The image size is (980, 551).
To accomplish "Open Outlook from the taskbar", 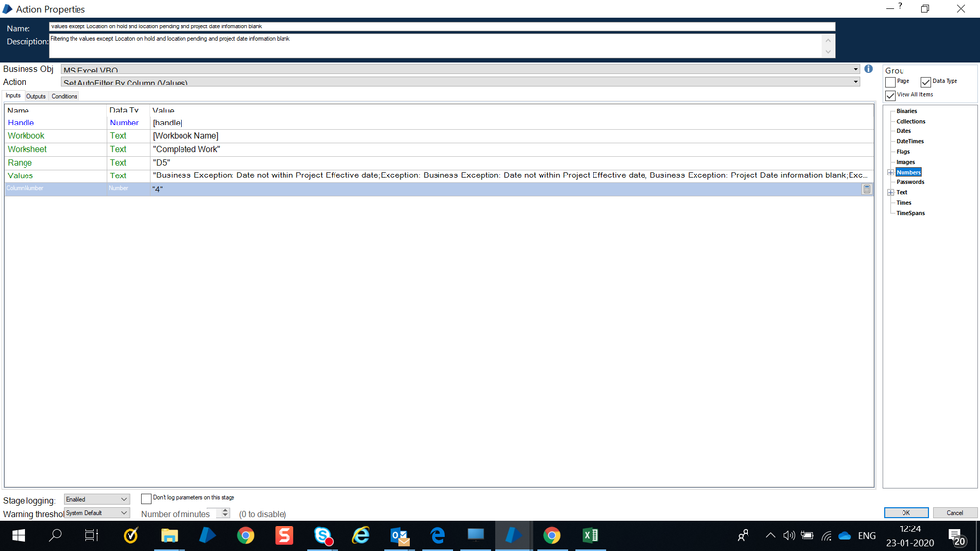I will (x=399, y=536).
